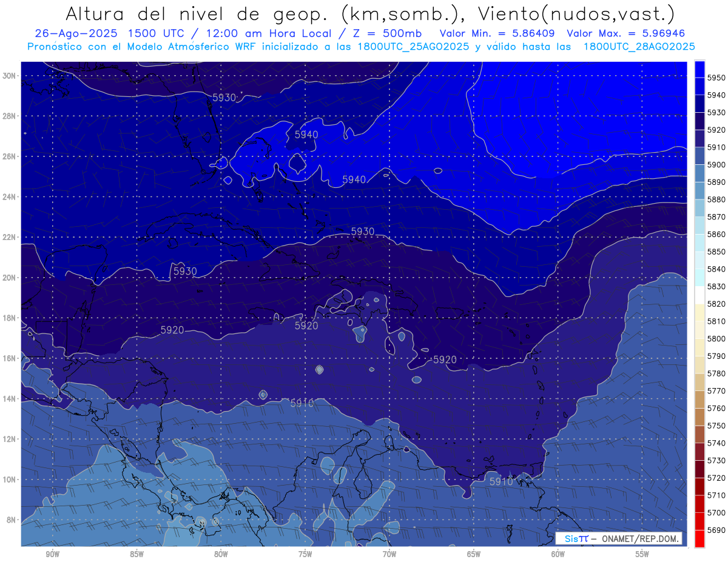Click the 10N latitude axis label

10,480
